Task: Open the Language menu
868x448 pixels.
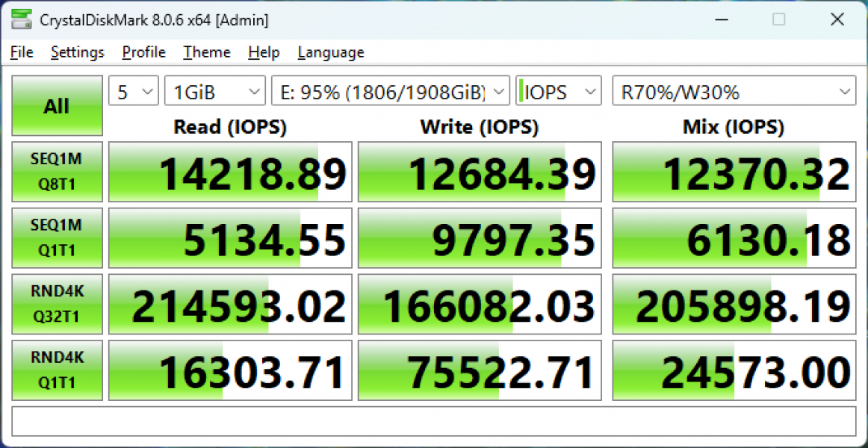Action: [x=330, y=52]
